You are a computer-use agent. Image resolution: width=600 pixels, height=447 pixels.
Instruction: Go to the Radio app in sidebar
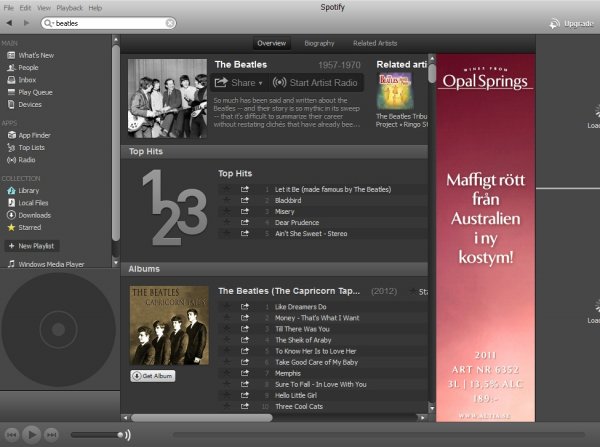pyautogui.click(x=27, y=159)
